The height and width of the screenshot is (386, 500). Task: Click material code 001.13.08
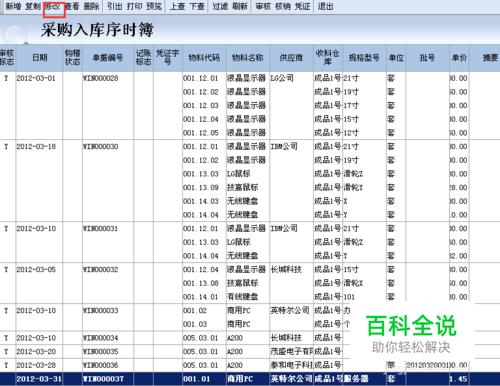coord(201,283)
